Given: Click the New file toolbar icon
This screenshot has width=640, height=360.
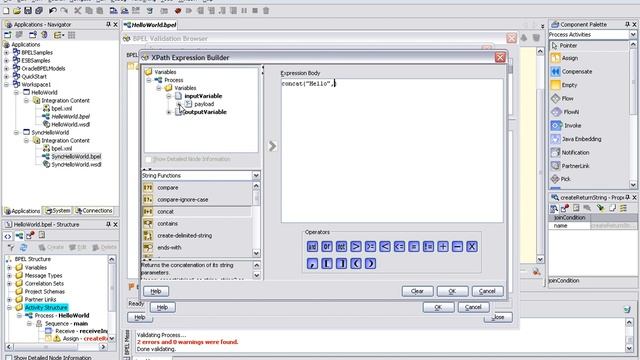Looking at the screenshot, I should pyautogui.click(x=6, y=11).
